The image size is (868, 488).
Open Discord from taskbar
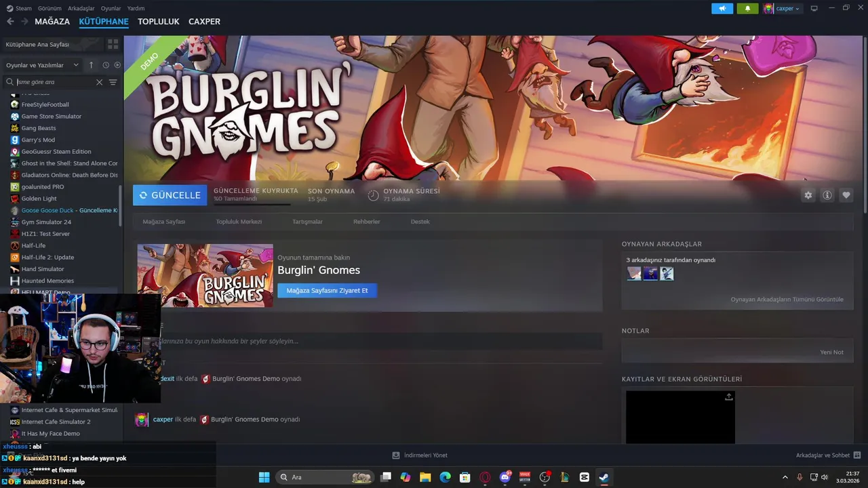[x=505, y=477]
